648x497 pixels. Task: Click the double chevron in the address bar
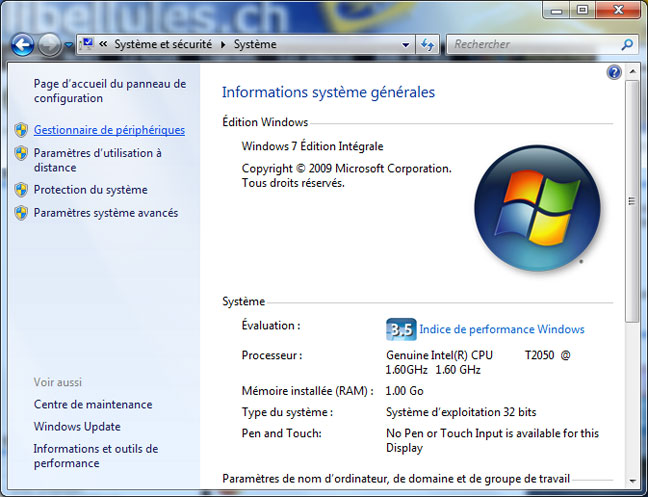103,44
